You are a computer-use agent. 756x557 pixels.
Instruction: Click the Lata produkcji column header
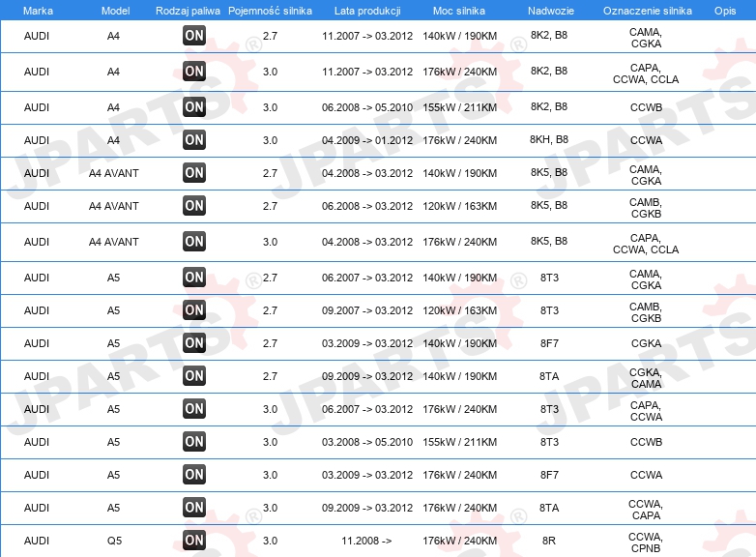[367, 11]
